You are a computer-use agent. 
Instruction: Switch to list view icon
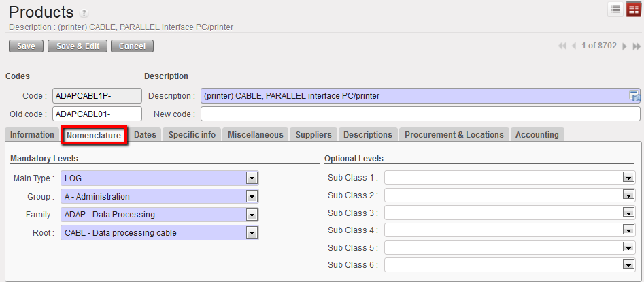(x=615, y=10)
